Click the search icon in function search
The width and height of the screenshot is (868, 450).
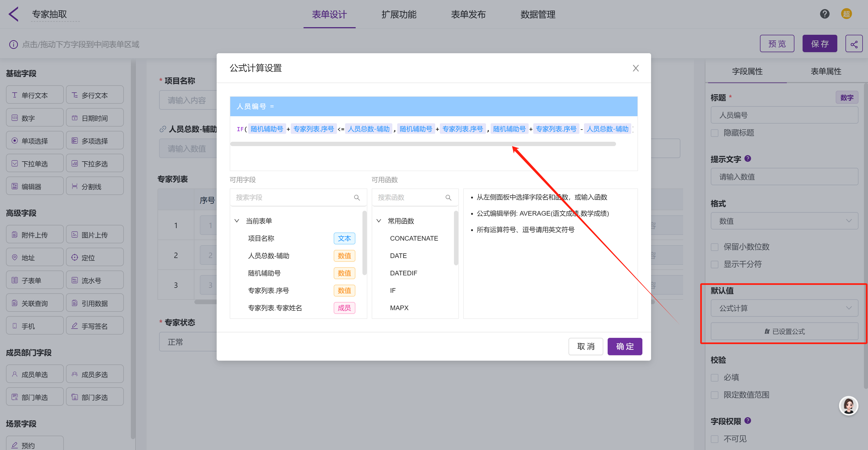point(448,198)
